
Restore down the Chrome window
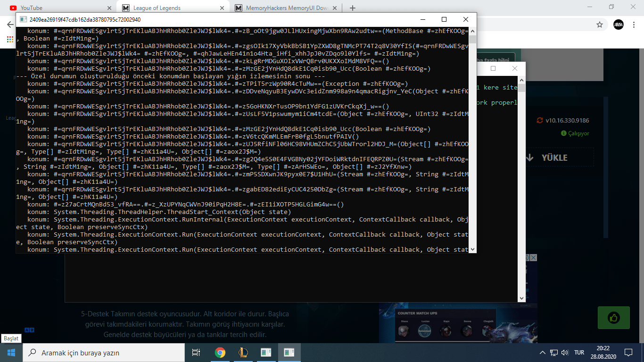tap(611, 7)
